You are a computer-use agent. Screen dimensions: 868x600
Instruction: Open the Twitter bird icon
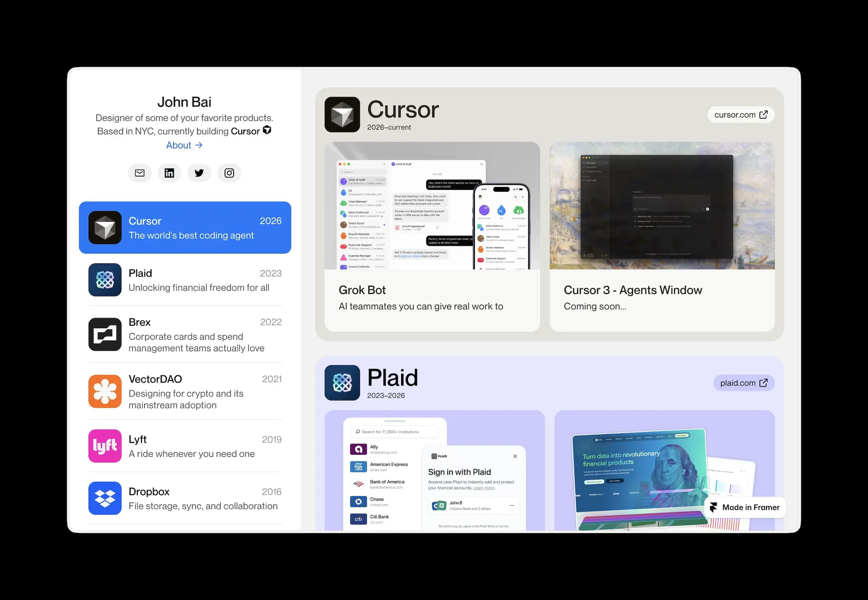(199, 173)
